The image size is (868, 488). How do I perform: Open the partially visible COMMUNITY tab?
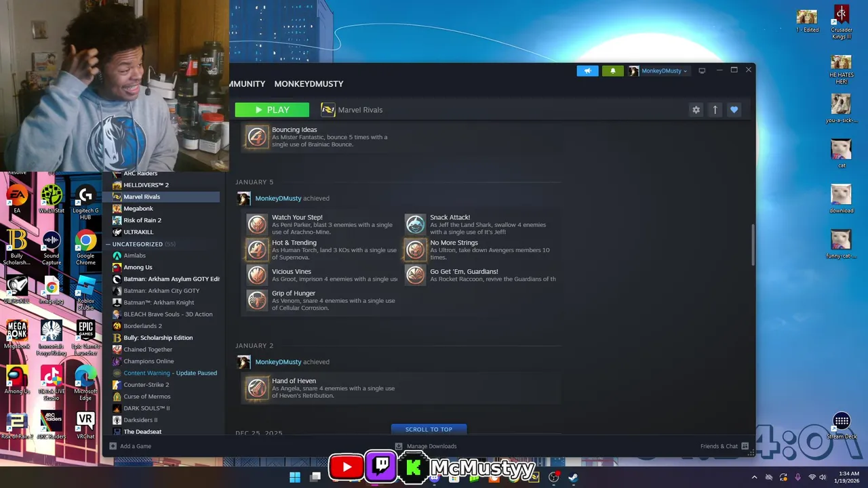click(x=247, y=84)
